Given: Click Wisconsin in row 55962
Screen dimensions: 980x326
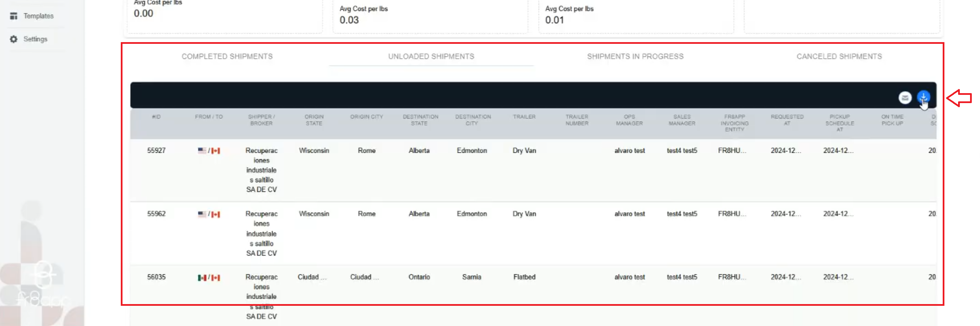Looking at the screenshot, I should coord(314,214).
